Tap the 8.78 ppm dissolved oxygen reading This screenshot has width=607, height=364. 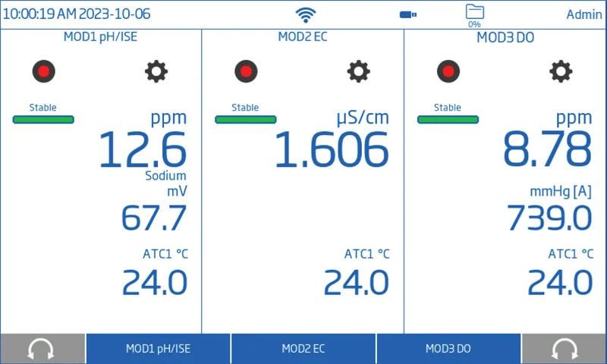(546, 148)
